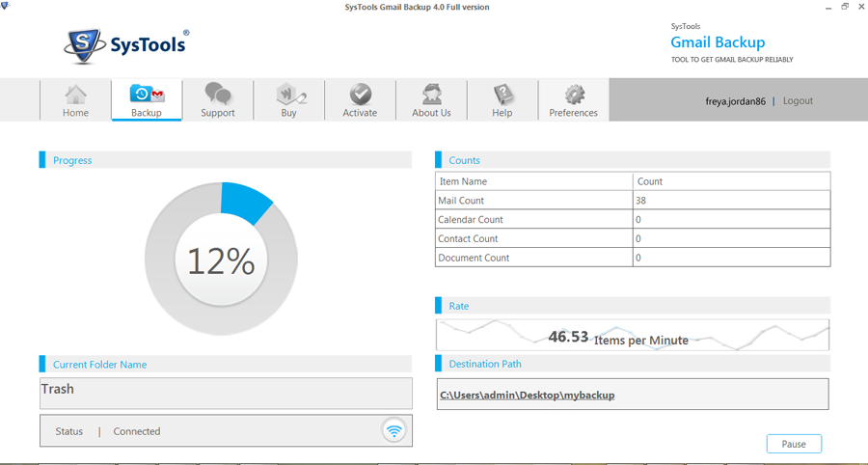This screenshot has height=465, width=868.
Task: Minimize the SysTools Gmail Backup window
Action: [x=828, y=8]
